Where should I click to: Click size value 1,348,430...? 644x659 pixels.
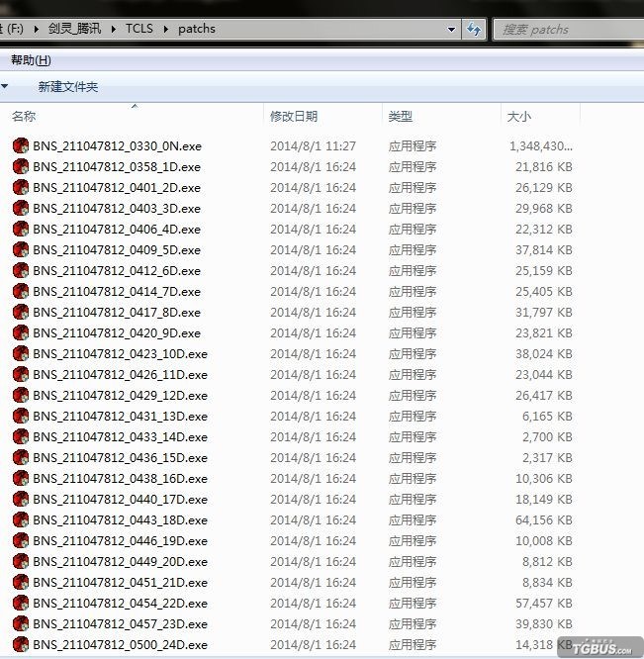(541, 145)
